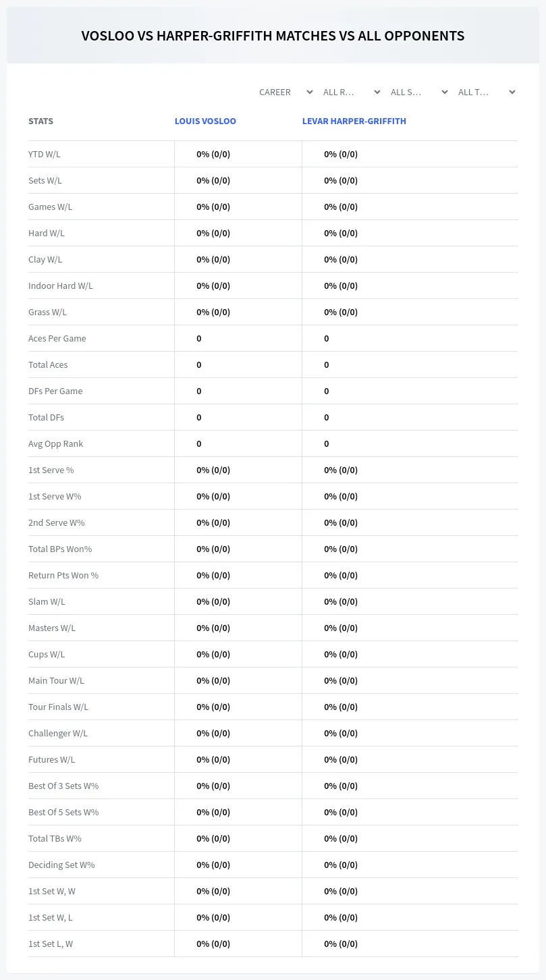Select the Deciding Set W% row label
Viewport: 546px width, 980px height.
coord(61,865)
